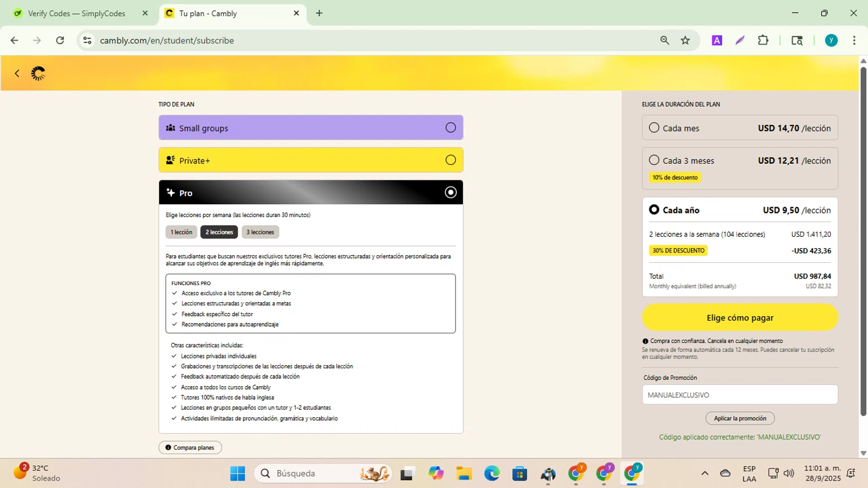
Task: Open the weather widget showing 32°C
Action: [x=38, y=473]
